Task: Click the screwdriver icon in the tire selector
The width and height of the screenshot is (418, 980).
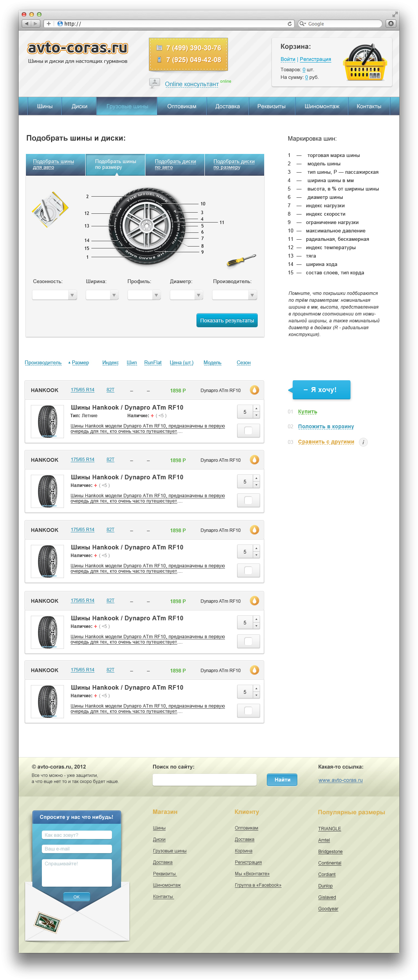Action: pos(241,260)
